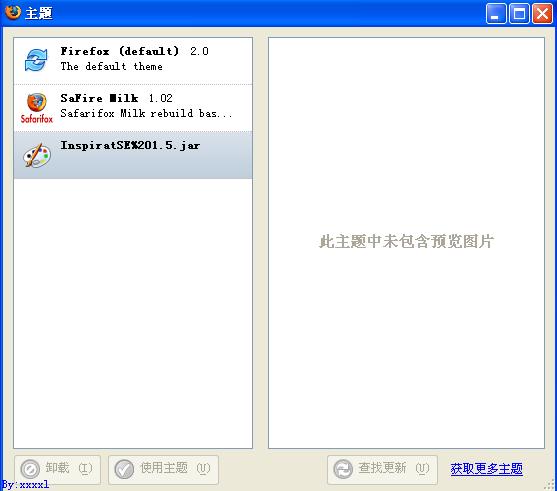Click the 查找更新 (U) find updates button
Screen dimensions: 557x491
pyautogui.click(x=382, y=469)
